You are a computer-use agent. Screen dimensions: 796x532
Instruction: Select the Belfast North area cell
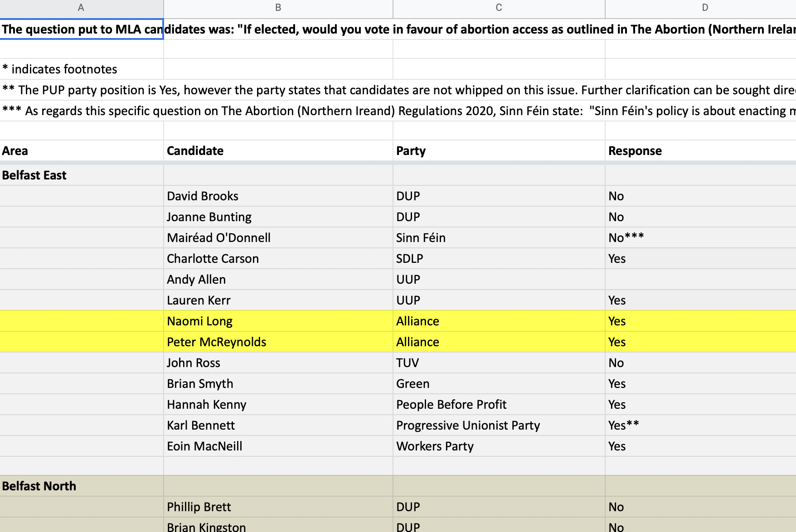click(x=82, y=486)
